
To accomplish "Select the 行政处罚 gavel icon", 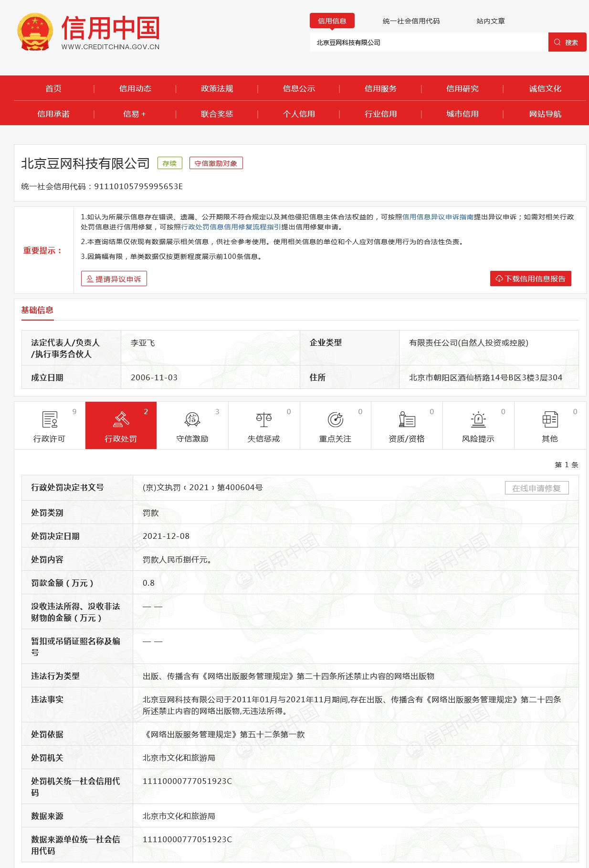I will pyautogui.click(x=121, y=419).
